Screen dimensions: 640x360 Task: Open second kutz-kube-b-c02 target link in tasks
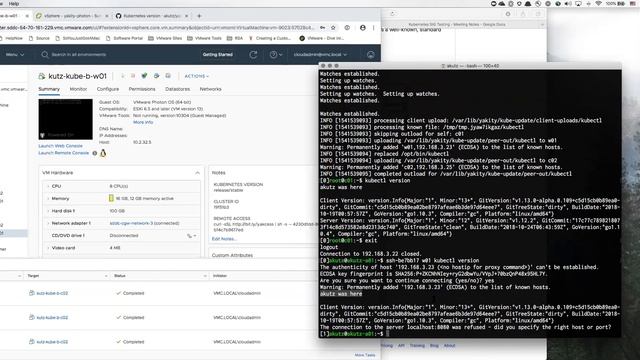52,318
